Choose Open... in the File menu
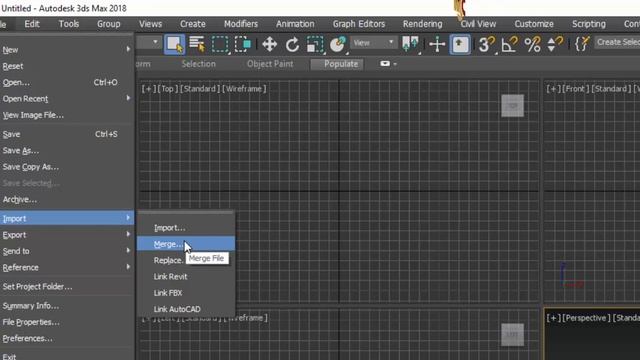640x360 pixels. coord(67,82)
